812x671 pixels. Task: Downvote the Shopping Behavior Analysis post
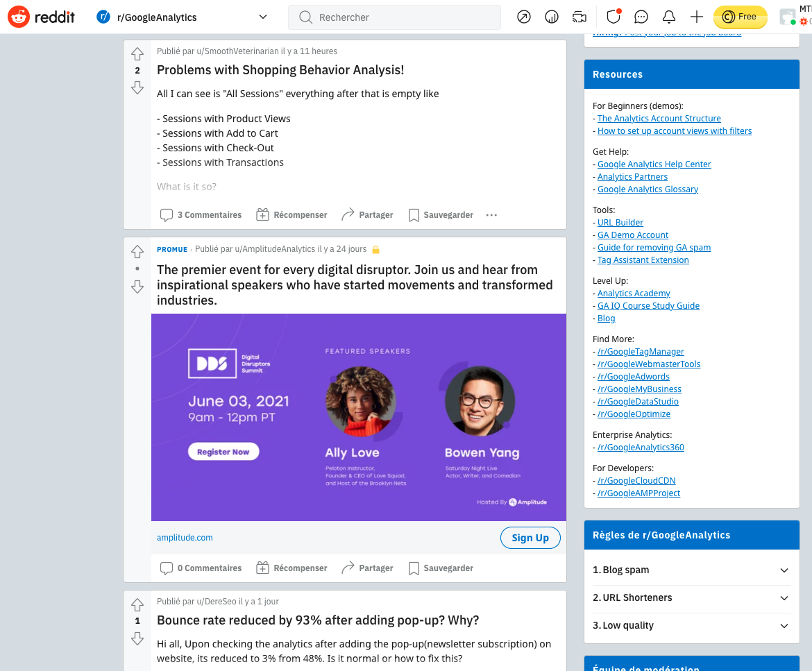(x=137, y=87)
